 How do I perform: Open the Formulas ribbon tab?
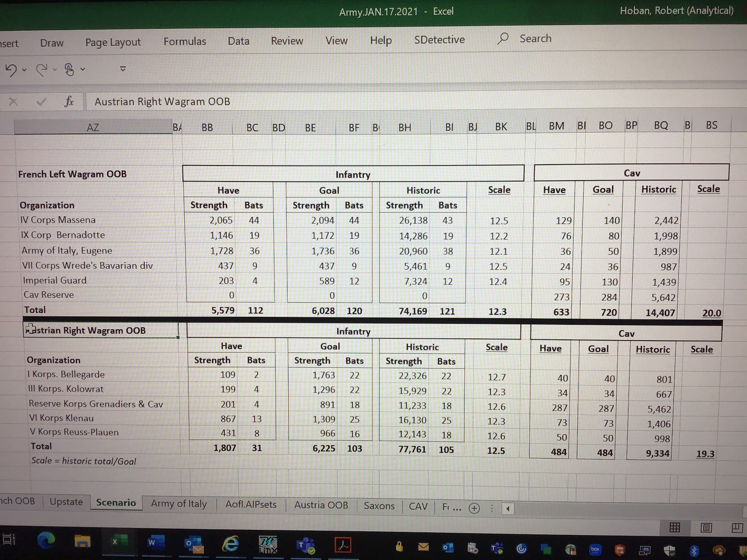[185, 42]
